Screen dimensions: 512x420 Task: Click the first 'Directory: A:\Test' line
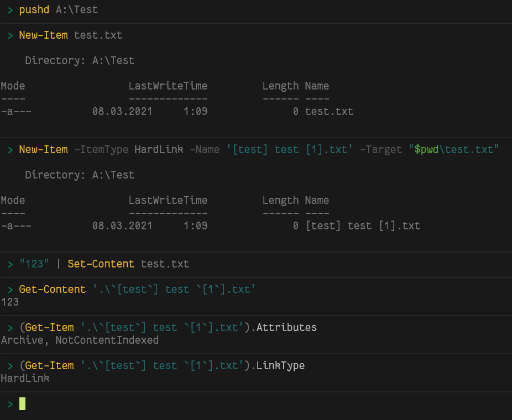tap(80, 61)
